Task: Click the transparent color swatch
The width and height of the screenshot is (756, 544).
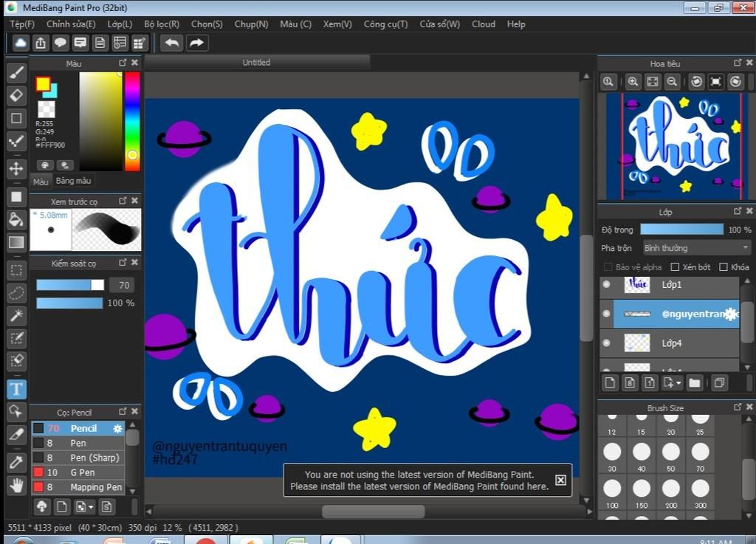Action: coord(47,109)
